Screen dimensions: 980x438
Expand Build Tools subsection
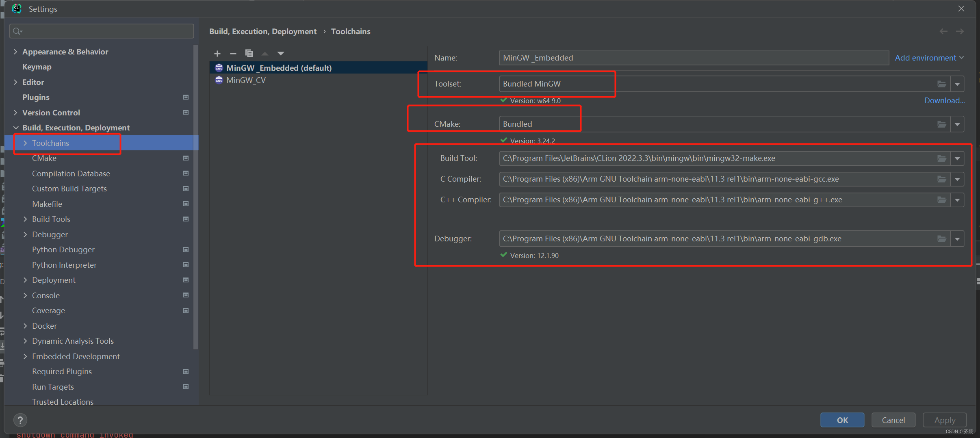click(x=25, y=219)
